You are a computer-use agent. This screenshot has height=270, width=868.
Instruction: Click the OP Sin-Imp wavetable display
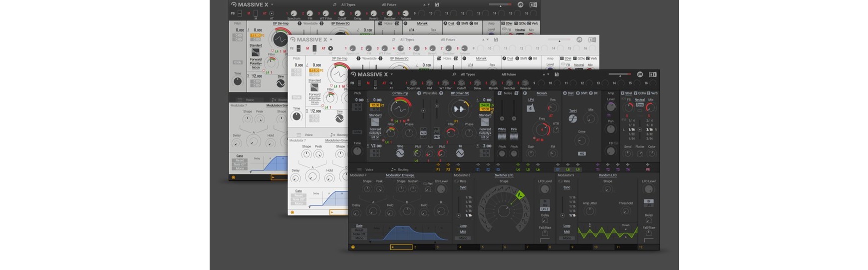pyautogui.click(x=400, y=109)
